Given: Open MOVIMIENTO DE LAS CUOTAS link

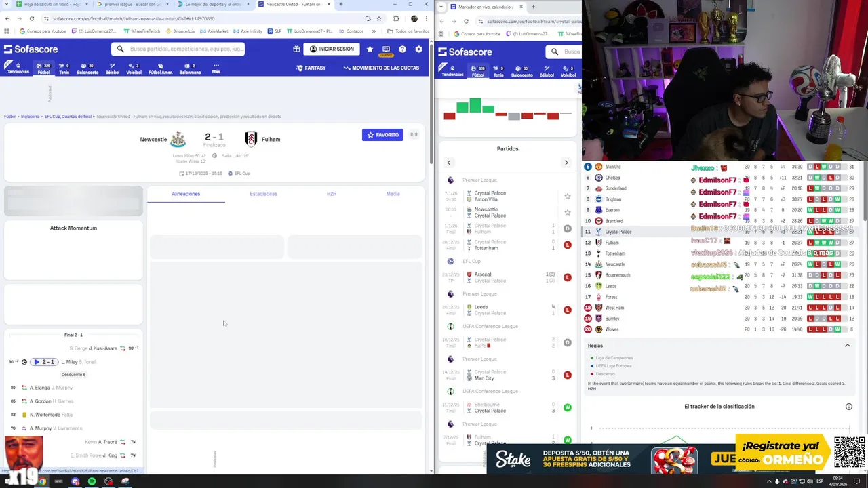Looking at the screenshot, I should (381, 68).
